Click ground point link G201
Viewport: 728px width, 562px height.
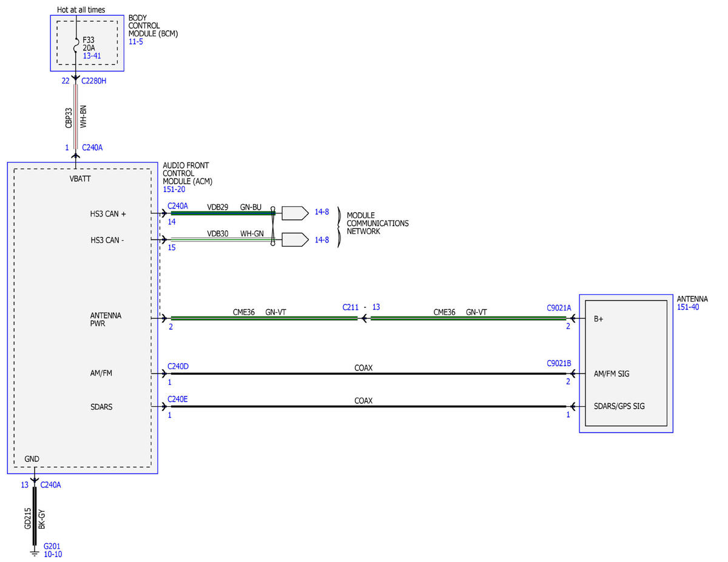pos(52,546)
